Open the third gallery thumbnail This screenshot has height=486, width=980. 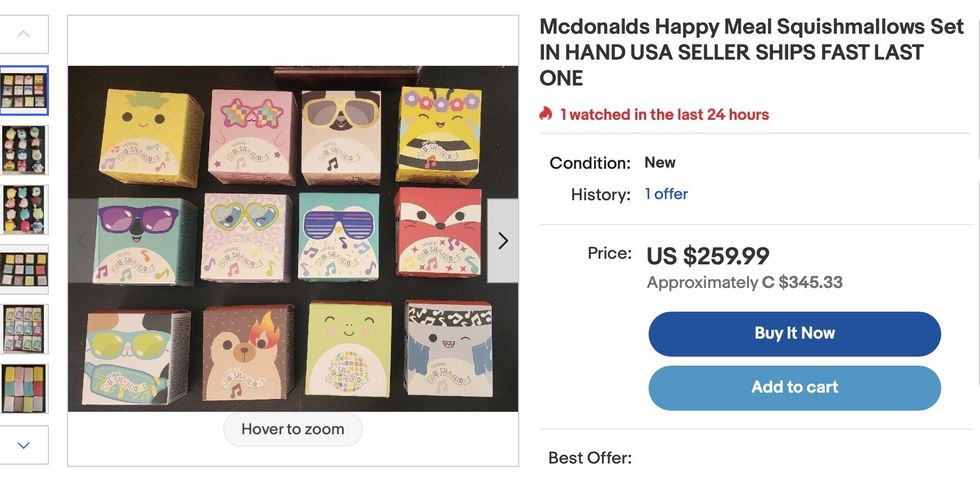pos(24,209)
